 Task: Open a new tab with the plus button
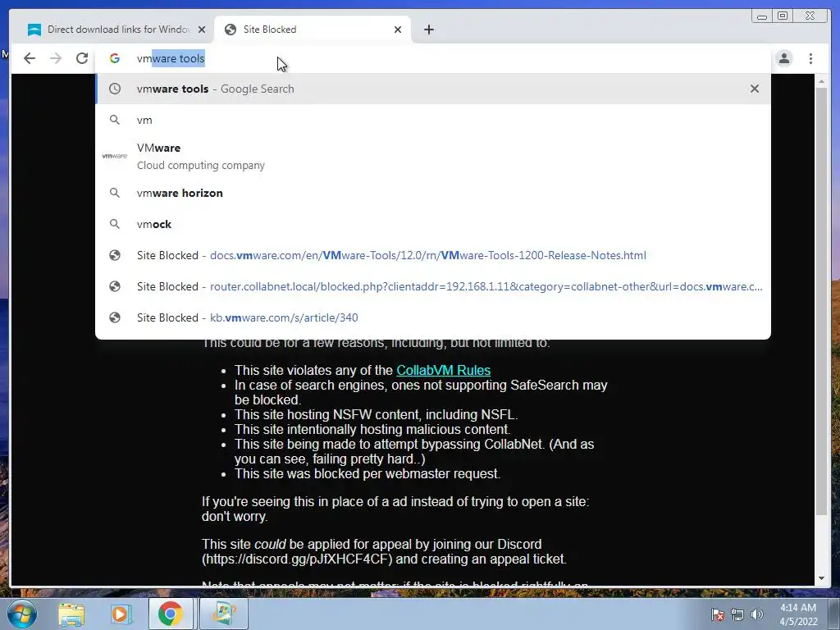[428, 30]
